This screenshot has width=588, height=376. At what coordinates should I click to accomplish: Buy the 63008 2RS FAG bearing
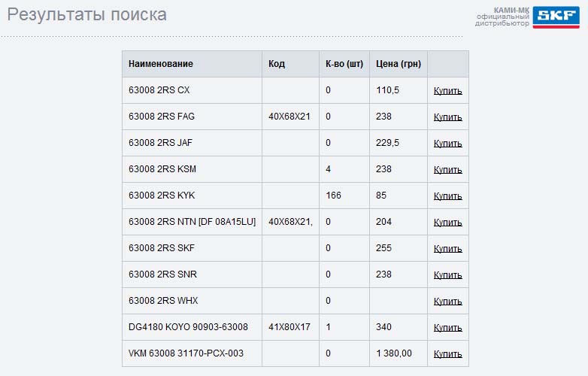[x=447, y=117]
